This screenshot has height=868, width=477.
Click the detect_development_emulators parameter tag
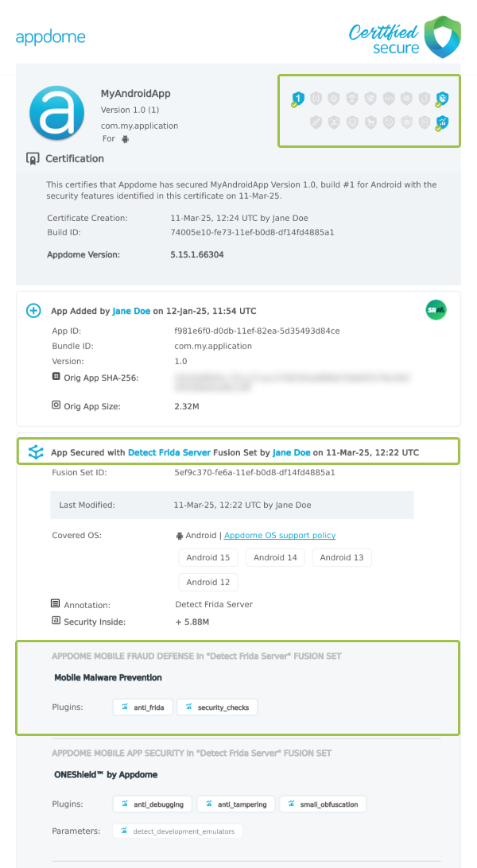178,831
